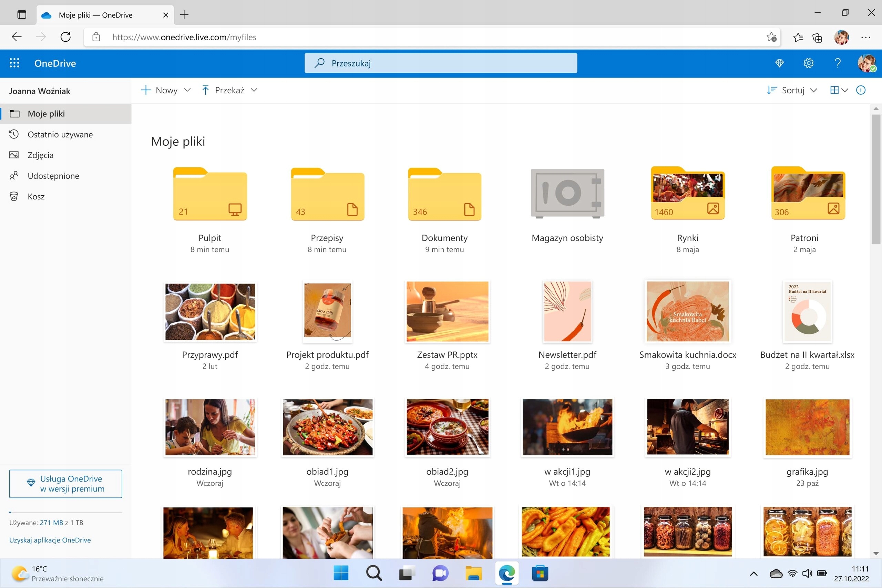Click the Przeszukaj search field

coord(441,63)
